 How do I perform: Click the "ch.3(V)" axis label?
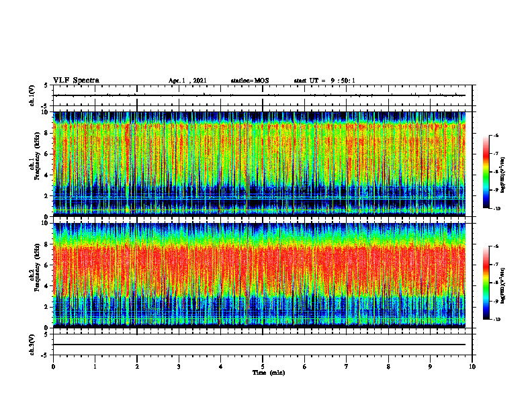click(32, 345)
